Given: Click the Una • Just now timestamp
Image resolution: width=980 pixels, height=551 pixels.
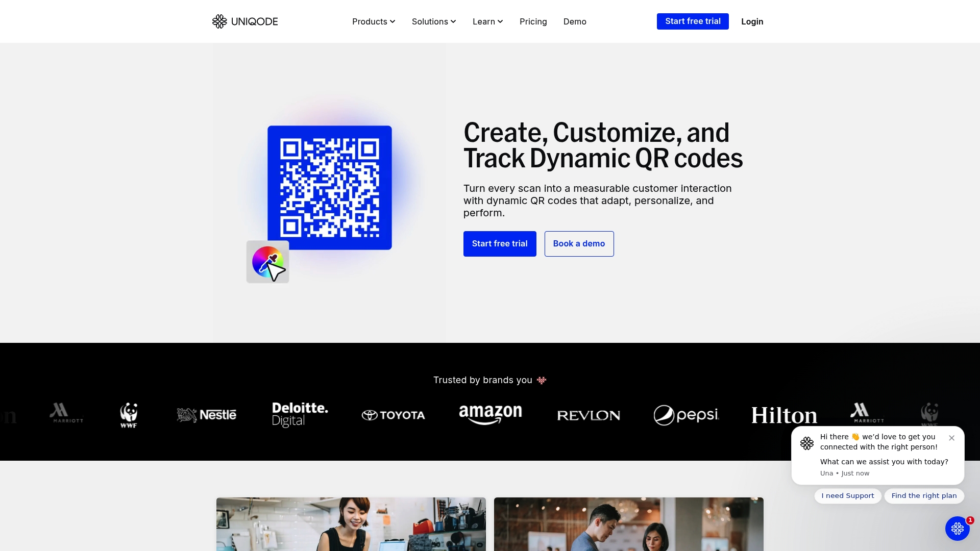Looking at the screenshot, I should coord(845,473).
